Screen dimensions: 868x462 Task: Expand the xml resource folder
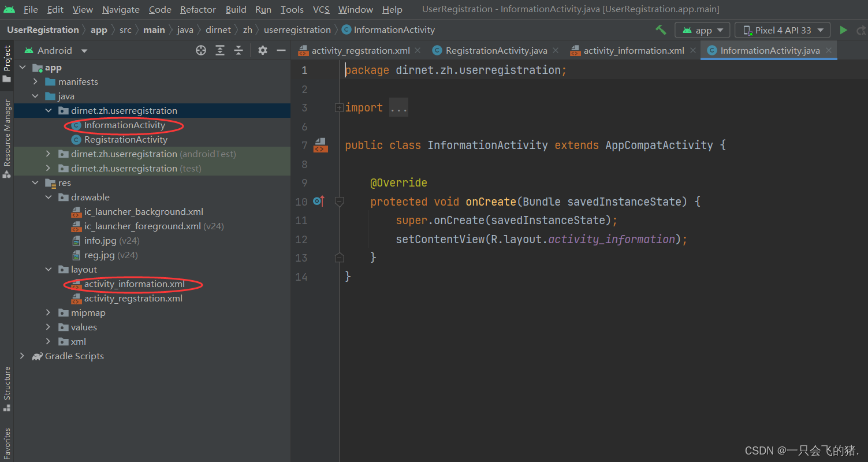[49, 342]
